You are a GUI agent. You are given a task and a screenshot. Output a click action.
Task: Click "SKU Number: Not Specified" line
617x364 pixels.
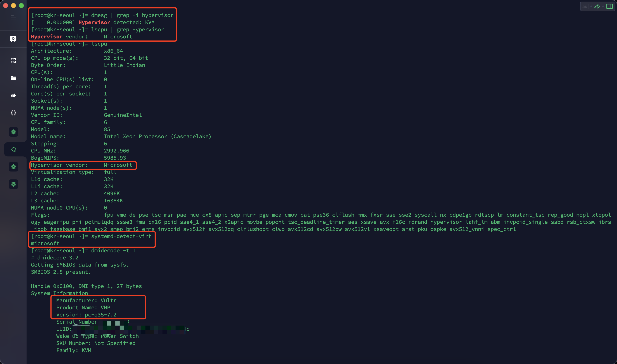(x=96, y=343)
